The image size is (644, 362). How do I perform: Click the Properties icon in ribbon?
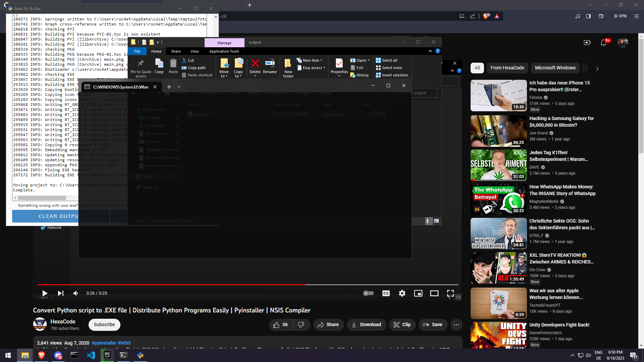pos(339,64)
